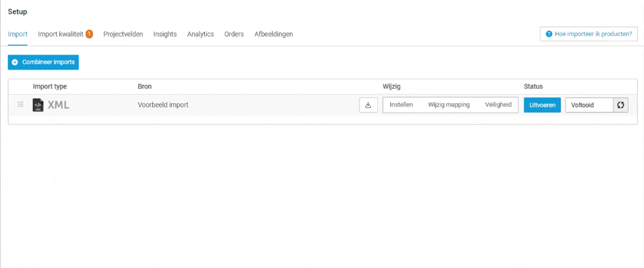Screen dimensions: 644x268
Task: Select the Analytics tab
Action: pyautogui.click(x=200, y=34)
